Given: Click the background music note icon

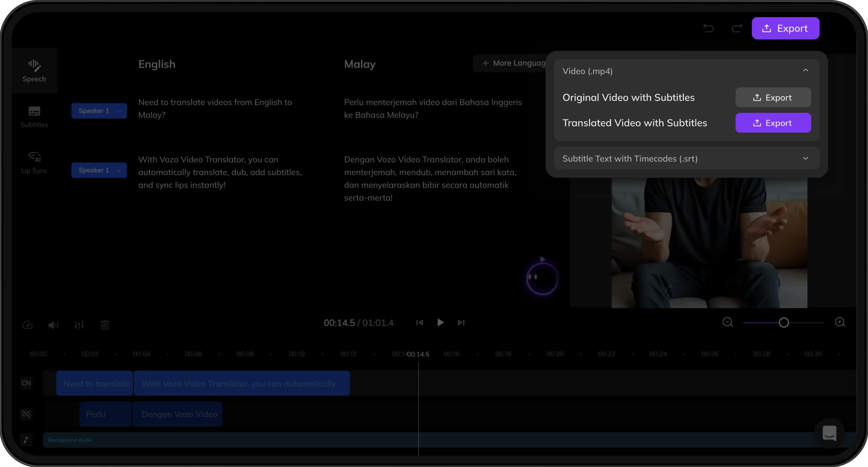Looking at the screenshot, I should 26,440.
